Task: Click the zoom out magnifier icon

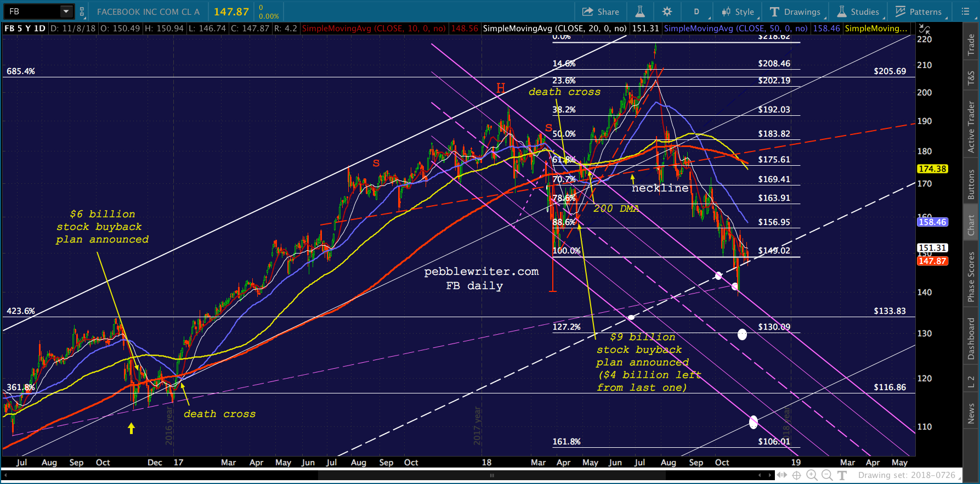Action: (x=827, y=475)
